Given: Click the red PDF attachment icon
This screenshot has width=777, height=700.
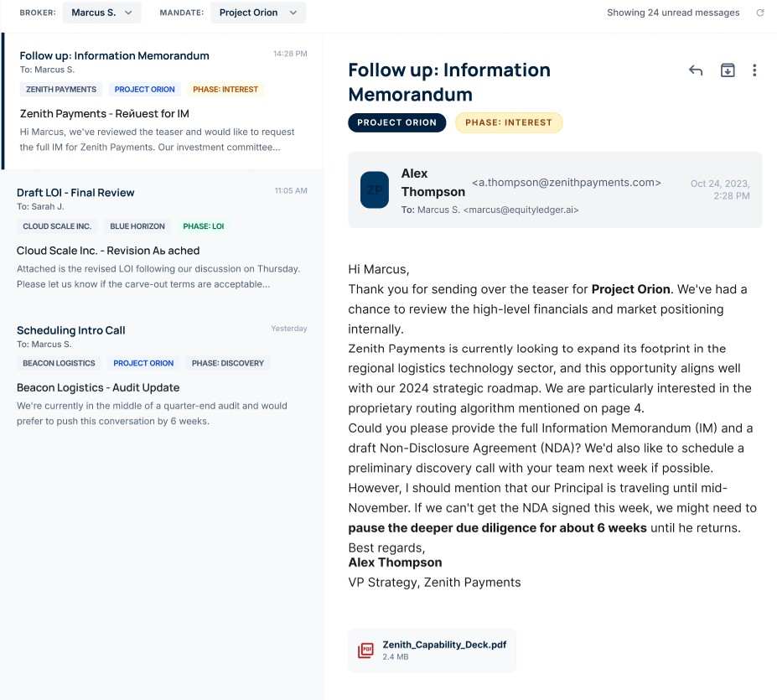Looking at the screenshot, I should point(365,651).
